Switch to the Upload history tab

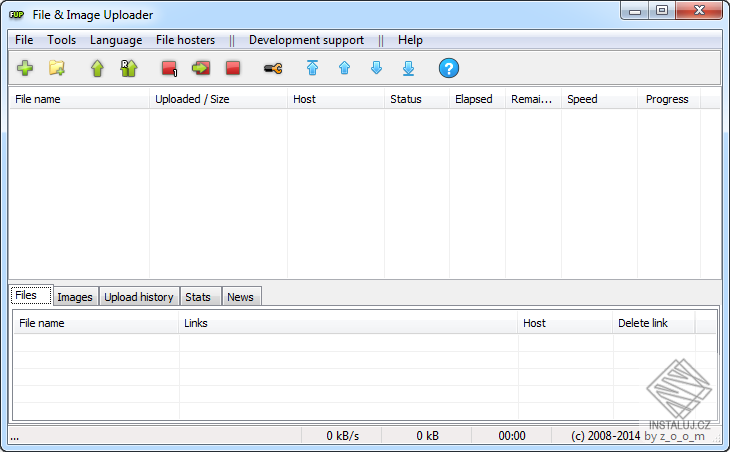[x=139, y=297]
